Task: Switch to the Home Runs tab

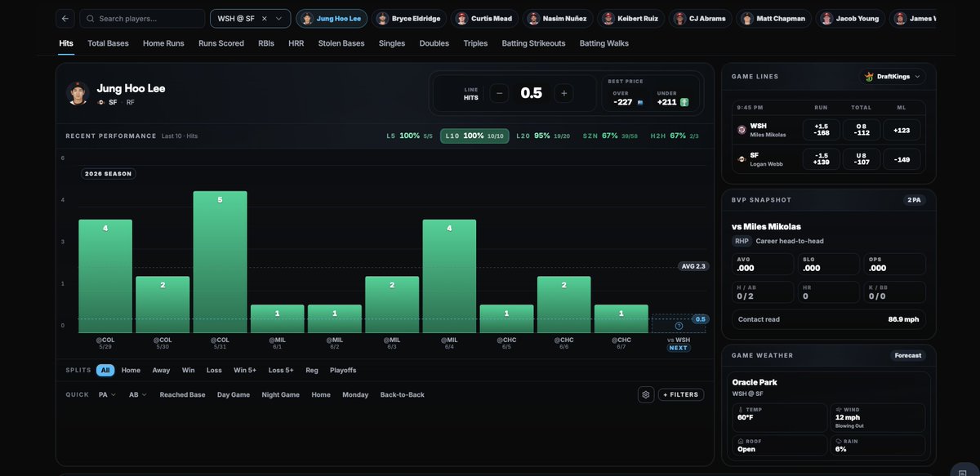Action: (x=163, y=43)
